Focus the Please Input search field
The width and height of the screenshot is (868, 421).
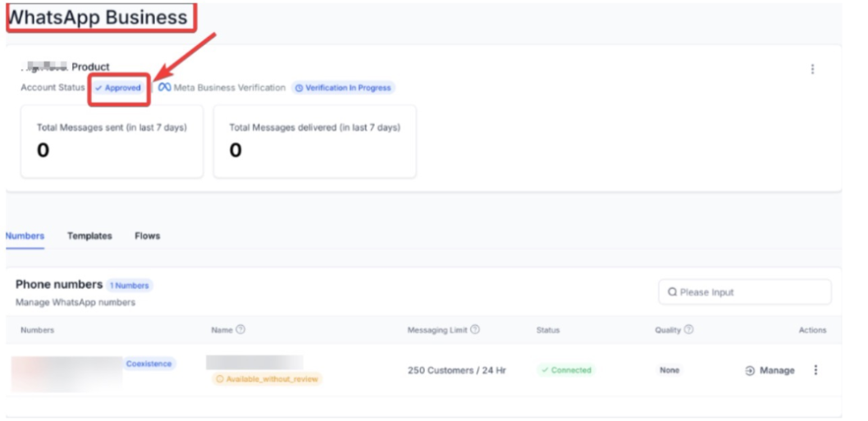click(751, 292)
